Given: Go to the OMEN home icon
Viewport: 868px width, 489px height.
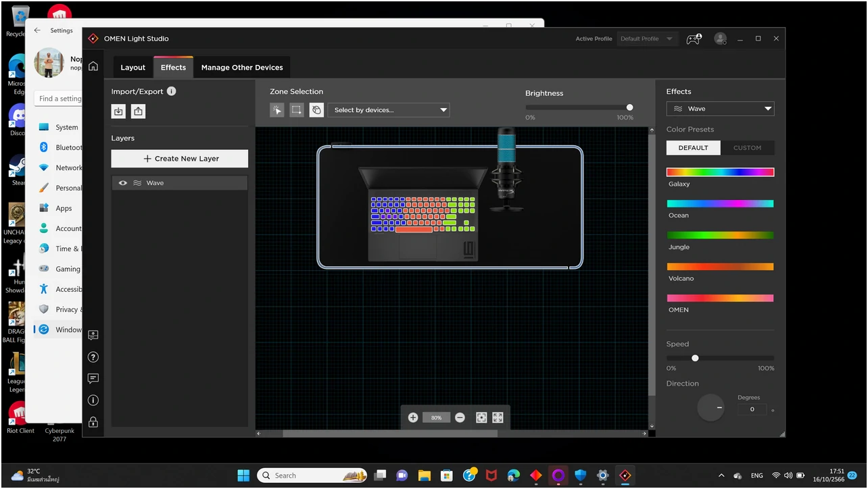Looking at the screenshot, I should (93, 66).
